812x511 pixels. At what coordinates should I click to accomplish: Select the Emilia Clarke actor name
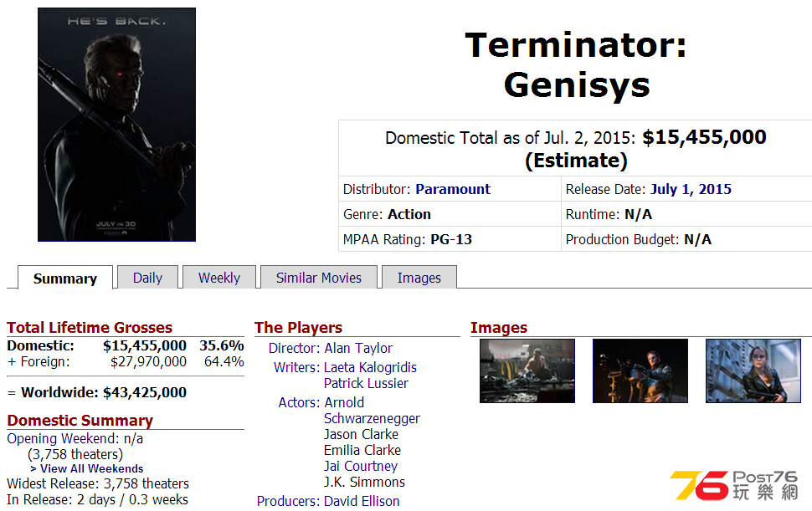click(362, 451)
